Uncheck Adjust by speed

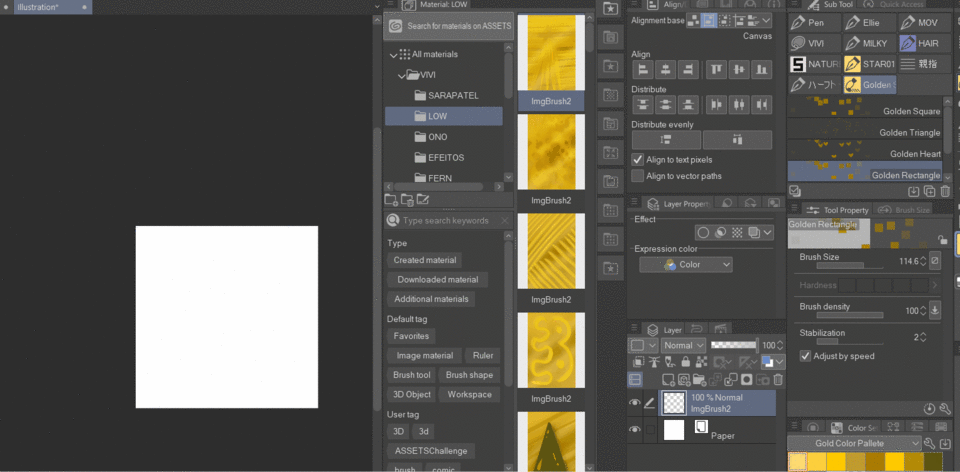pos(806,356)
